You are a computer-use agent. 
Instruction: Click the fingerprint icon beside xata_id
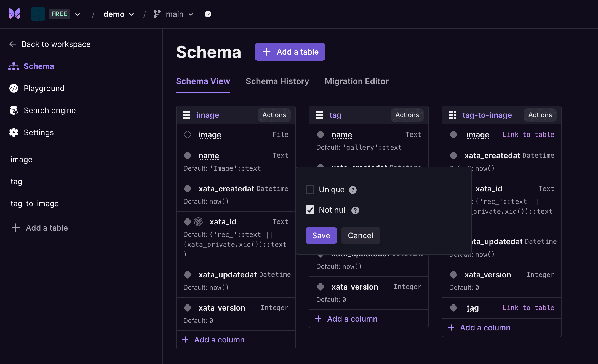click(198, 221)
